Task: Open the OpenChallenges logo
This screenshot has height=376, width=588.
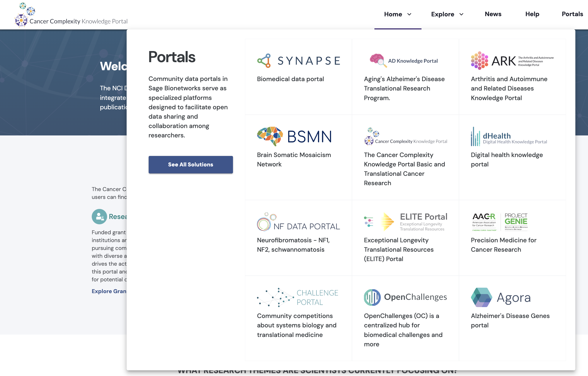Action: pos(405,297)
